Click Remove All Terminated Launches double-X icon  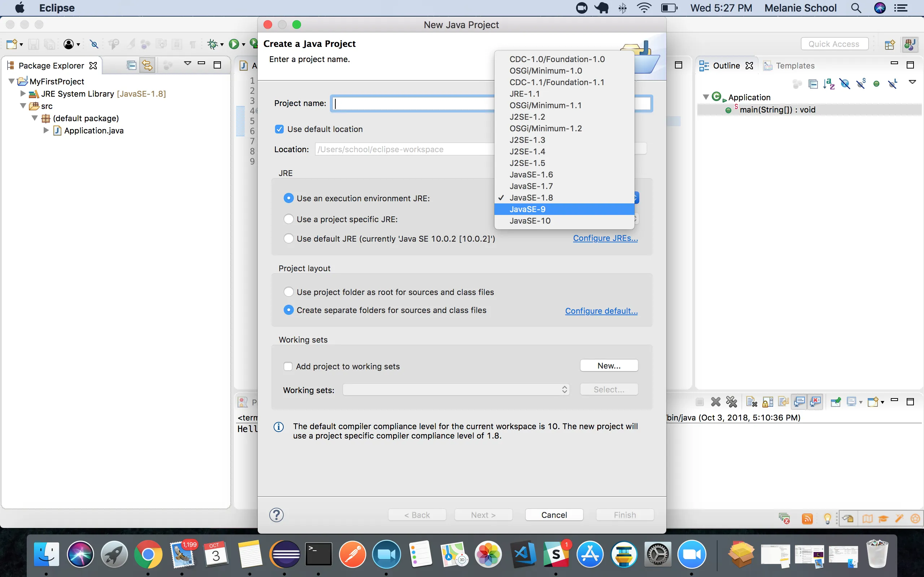click(732, 401)
